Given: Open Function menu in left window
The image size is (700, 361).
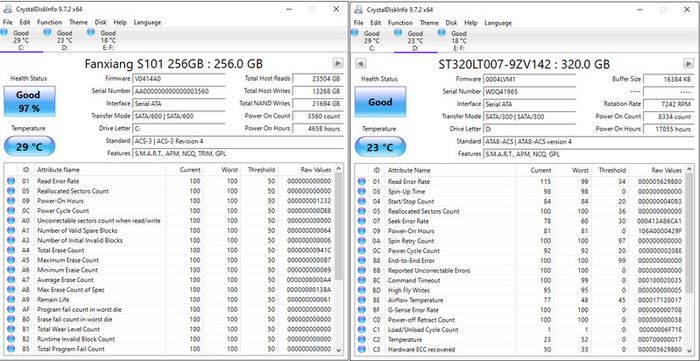Looking at the screenshot, I should coord(50,22).
